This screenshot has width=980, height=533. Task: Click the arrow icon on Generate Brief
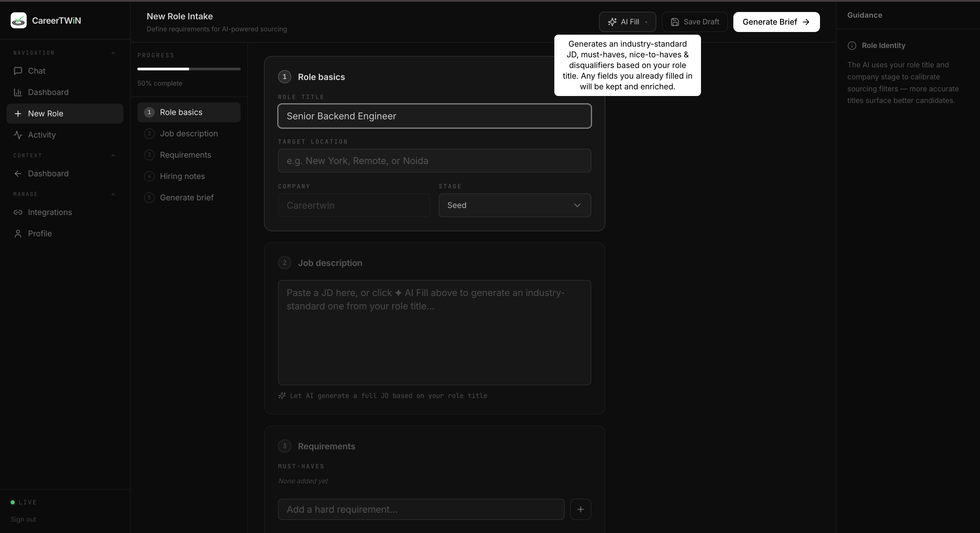pos(806,22)
